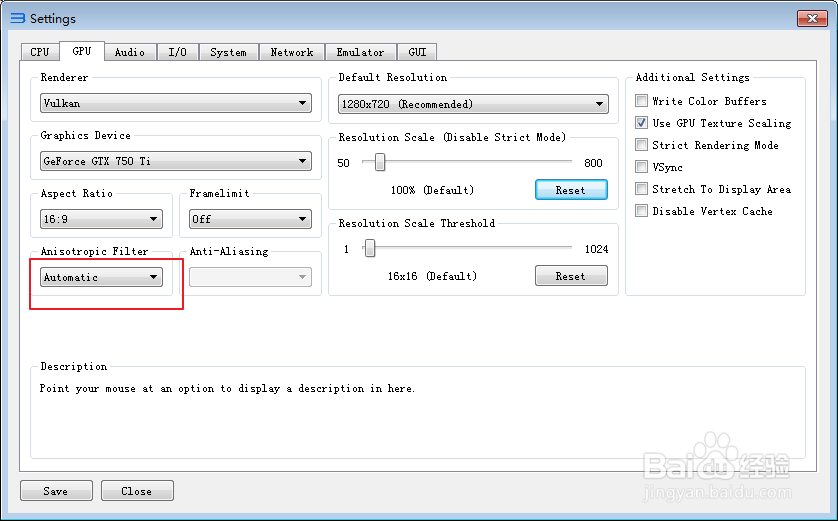The width and height of the screenshot is (838, 521).
Task: Open the Network tab
Action: tap(292, 52)
